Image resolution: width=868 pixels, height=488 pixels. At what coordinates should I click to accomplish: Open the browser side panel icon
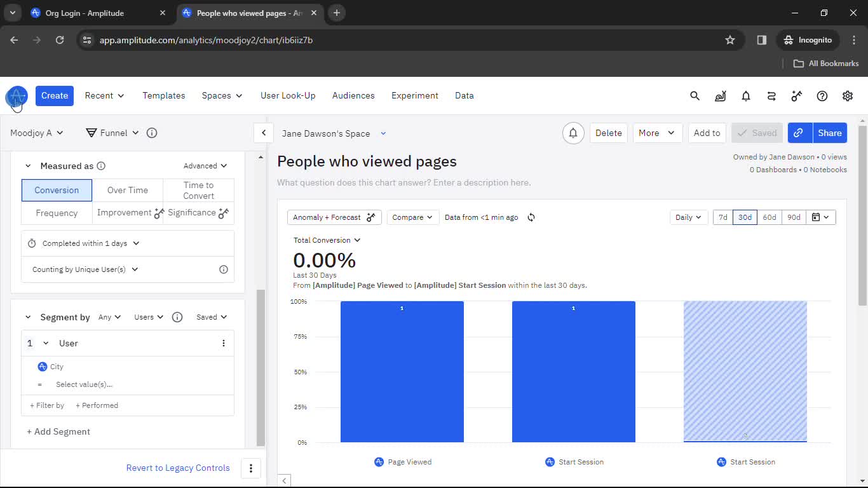tap(762, 40)
